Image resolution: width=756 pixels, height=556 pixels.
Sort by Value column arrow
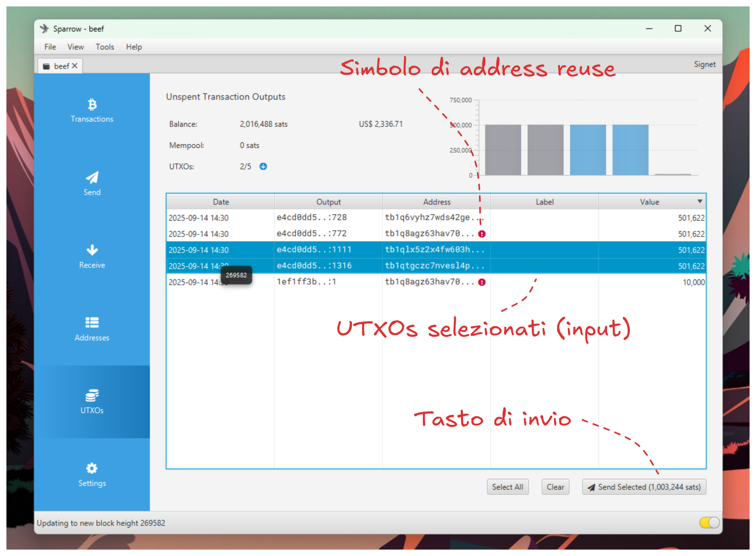pos(699,202)
